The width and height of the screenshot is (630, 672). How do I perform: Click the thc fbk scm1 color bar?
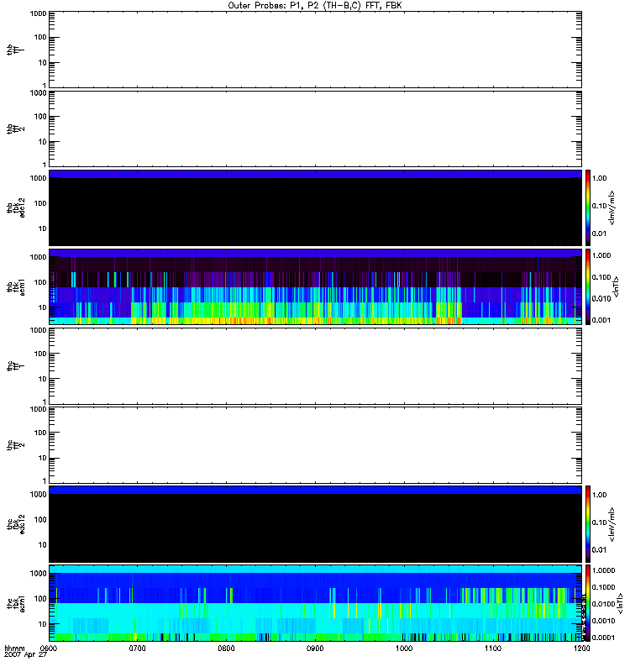click(588, 602)
